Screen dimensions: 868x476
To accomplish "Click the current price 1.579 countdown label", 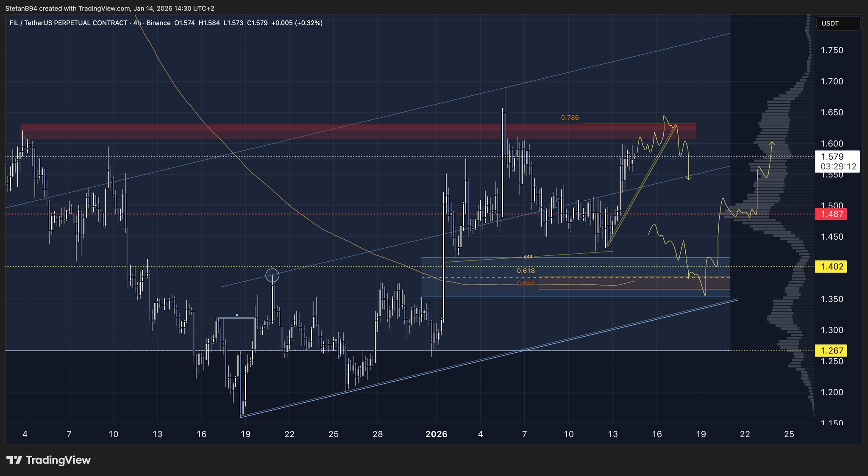I will tap(837, 161).
